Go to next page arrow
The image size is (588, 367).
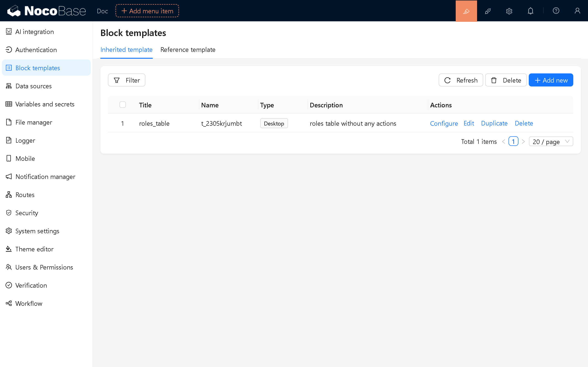point(523,142)
